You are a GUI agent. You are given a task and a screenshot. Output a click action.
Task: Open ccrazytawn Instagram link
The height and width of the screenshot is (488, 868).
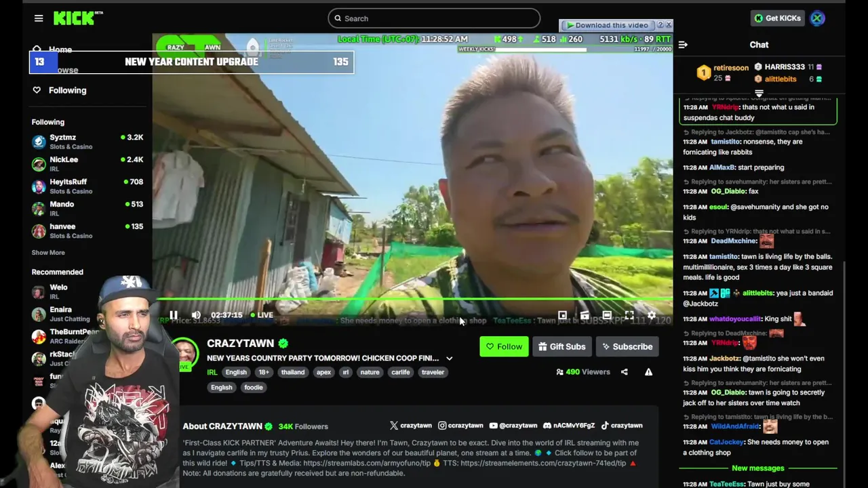tap(460, 426)
